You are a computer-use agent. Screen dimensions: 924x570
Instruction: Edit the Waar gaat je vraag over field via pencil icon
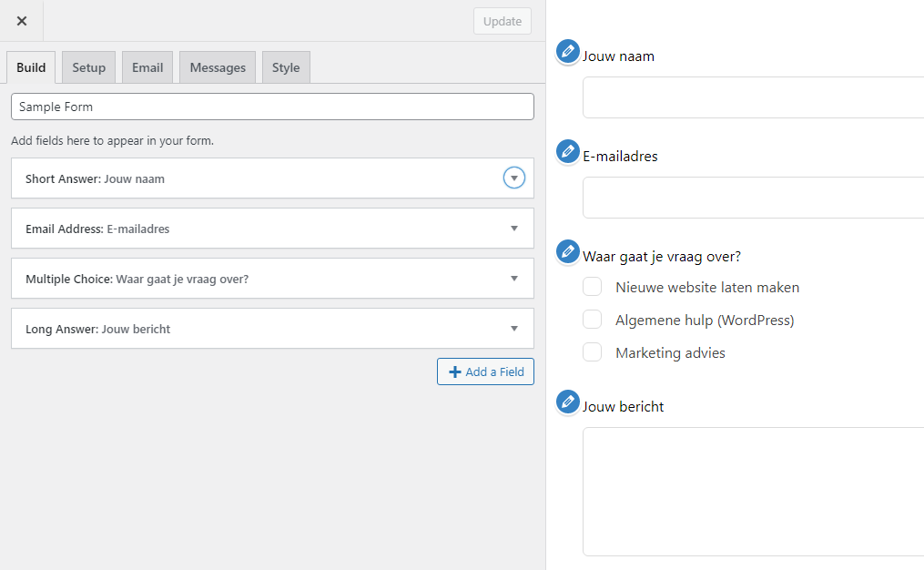(x=568, y=252)
